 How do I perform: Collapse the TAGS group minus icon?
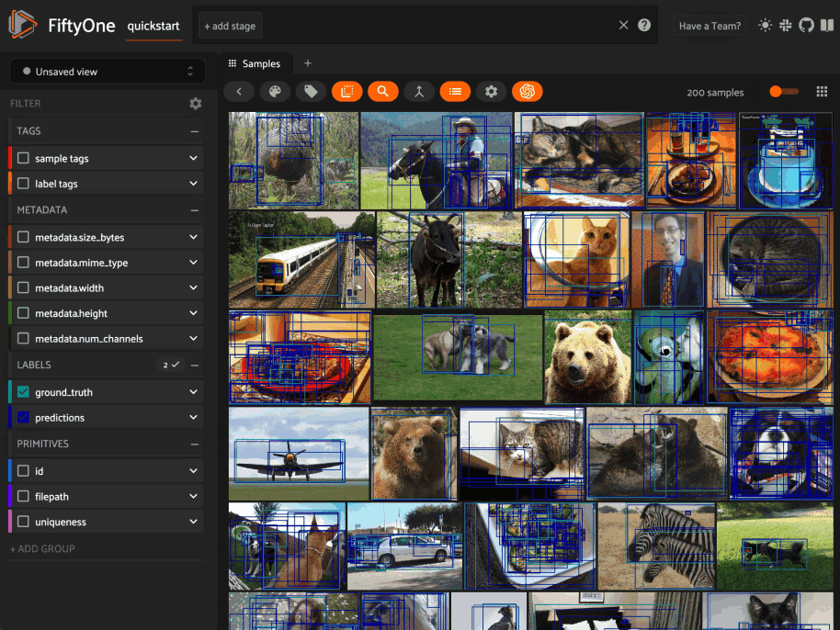coord(195,131)
